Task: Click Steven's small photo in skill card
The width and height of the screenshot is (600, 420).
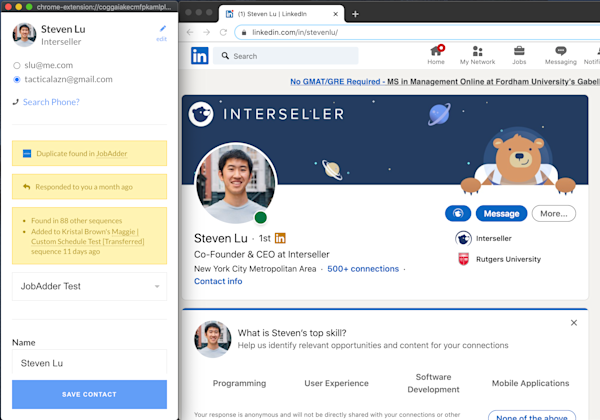Action: [x=213, y=339]
